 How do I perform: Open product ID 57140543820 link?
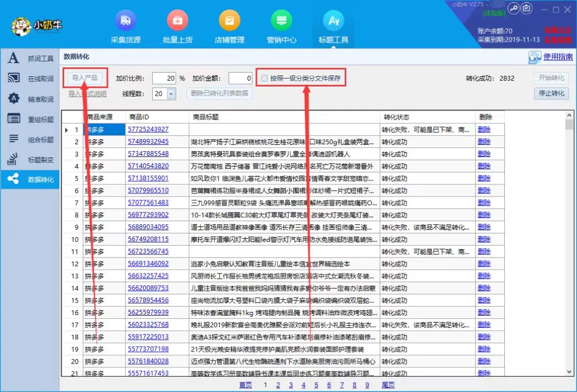(149, 166)
